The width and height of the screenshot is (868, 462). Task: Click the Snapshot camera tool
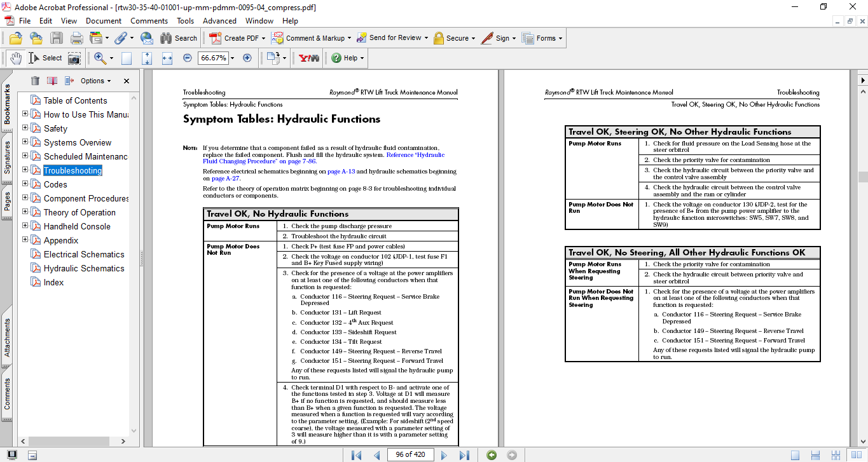[74, 58]
